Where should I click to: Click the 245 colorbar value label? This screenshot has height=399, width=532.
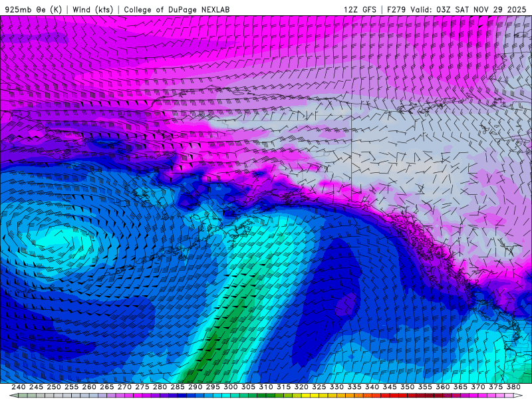click(x=36, y=387)
